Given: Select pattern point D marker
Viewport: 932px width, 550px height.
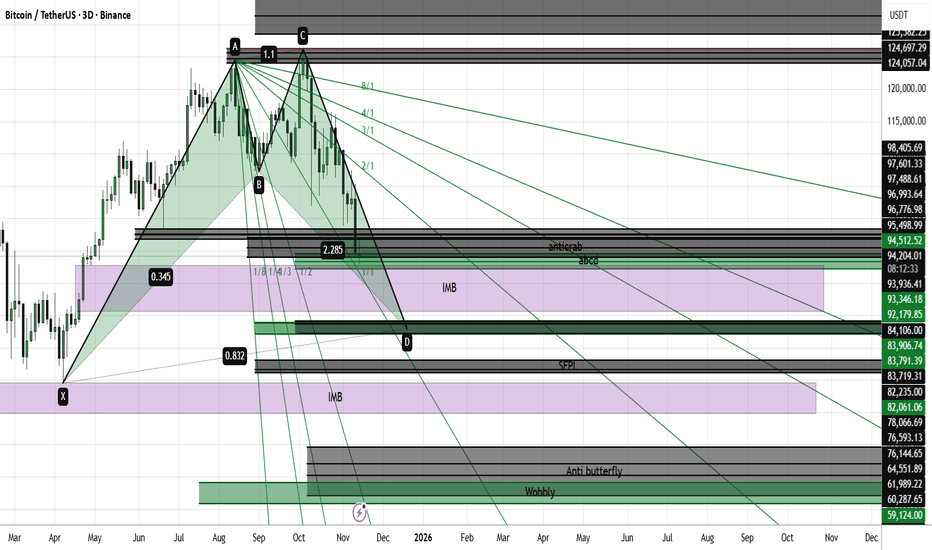Looking at the screenshot, I should (407, 342).
